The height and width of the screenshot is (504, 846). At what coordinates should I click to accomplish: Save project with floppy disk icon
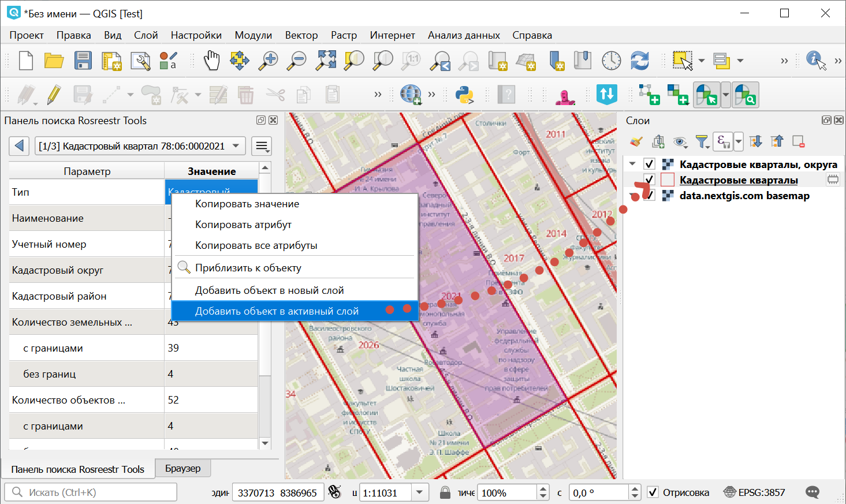coord(83,61)
